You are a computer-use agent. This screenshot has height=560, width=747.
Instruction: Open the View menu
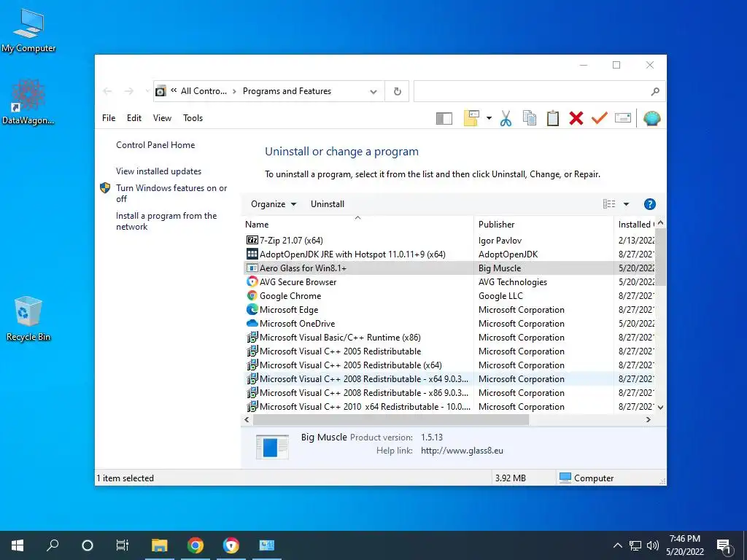click(x=162, y=118)
